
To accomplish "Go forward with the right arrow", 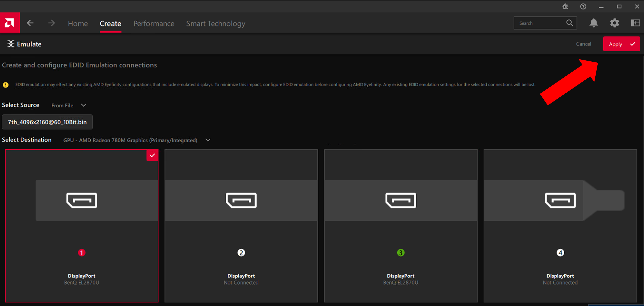I will pyautogui.click(x=51, y=23).
